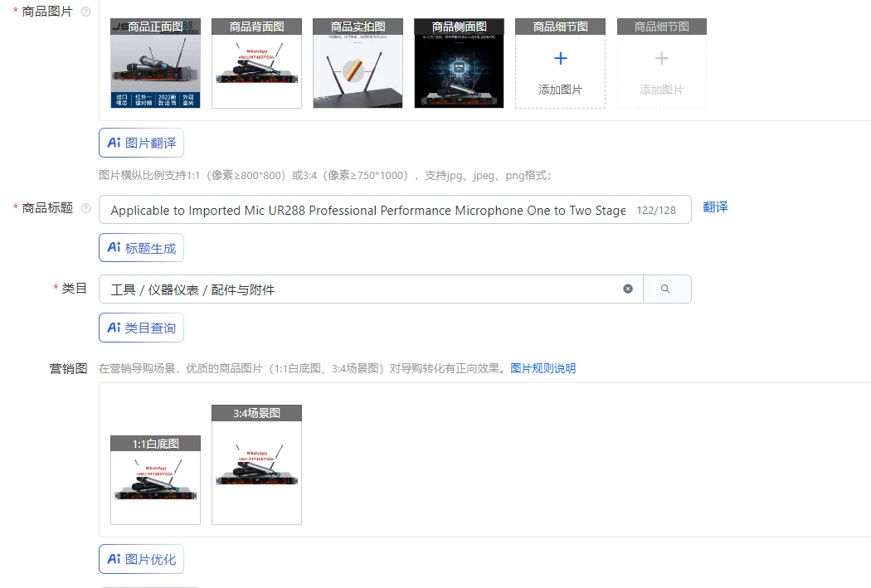871x588 pixels.
Task: Click the 图片横纵比例支持1:1 hint text
Action: [x=324, y=176]
